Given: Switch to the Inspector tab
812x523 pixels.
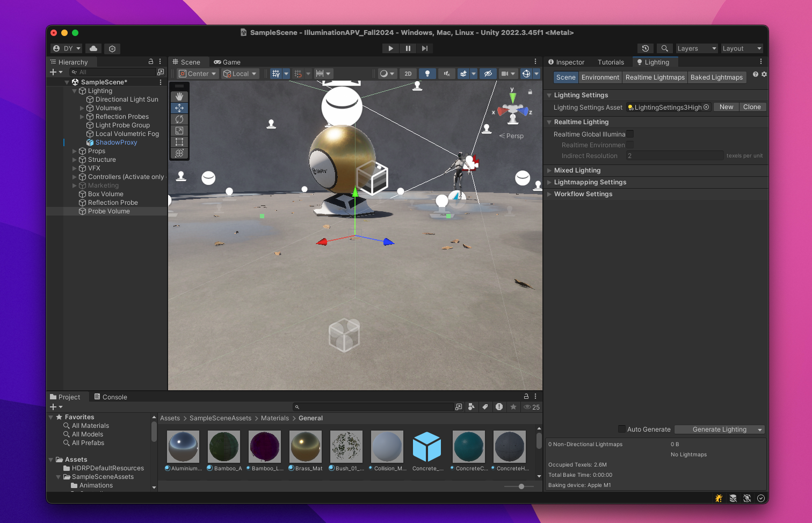Looking at the screenshot, I should (x=566, y=62).
